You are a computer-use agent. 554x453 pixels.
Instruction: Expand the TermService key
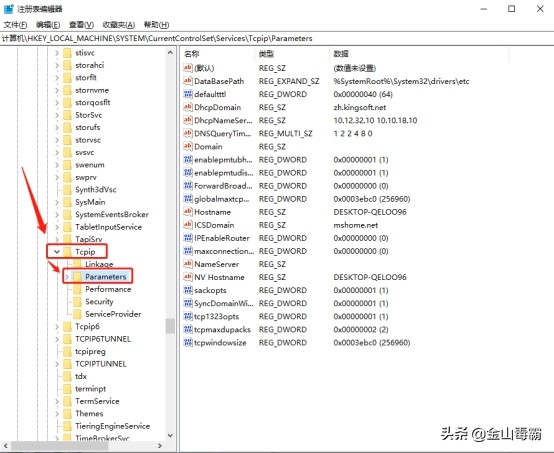(x=57, y=401)
